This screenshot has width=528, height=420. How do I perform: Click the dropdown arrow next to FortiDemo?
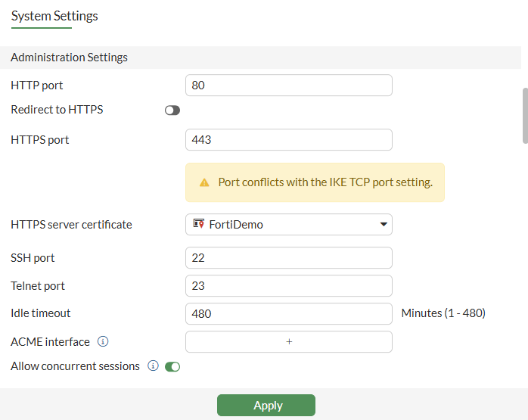(x=384, y=225)
